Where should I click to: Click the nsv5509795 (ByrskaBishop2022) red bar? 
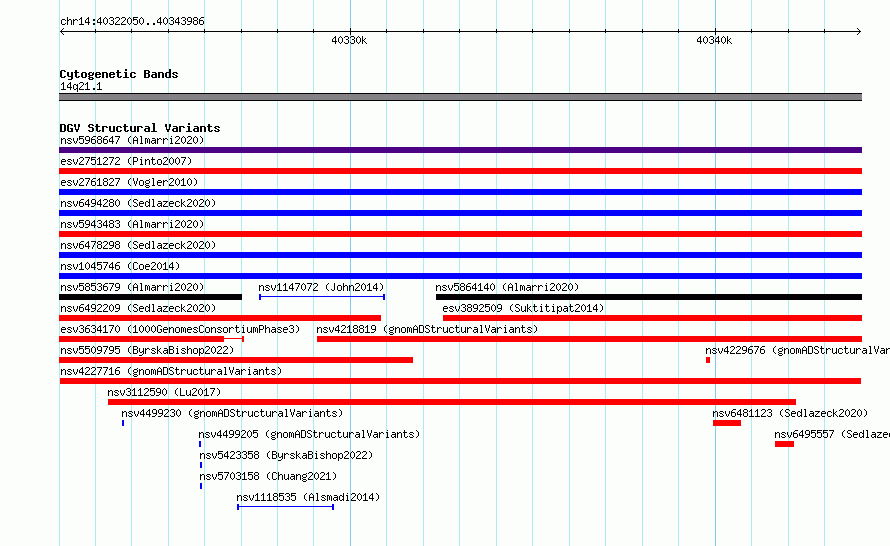tap(236, 360)
